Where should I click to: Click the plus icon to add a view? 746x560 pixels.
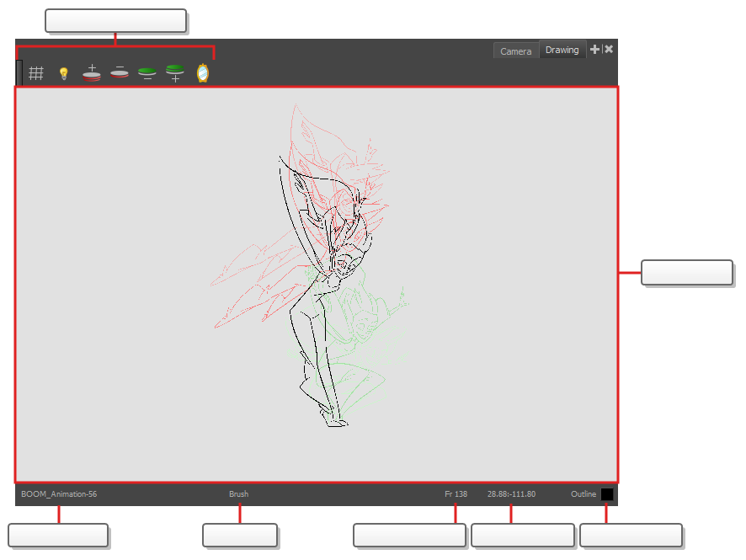point(594,50)
